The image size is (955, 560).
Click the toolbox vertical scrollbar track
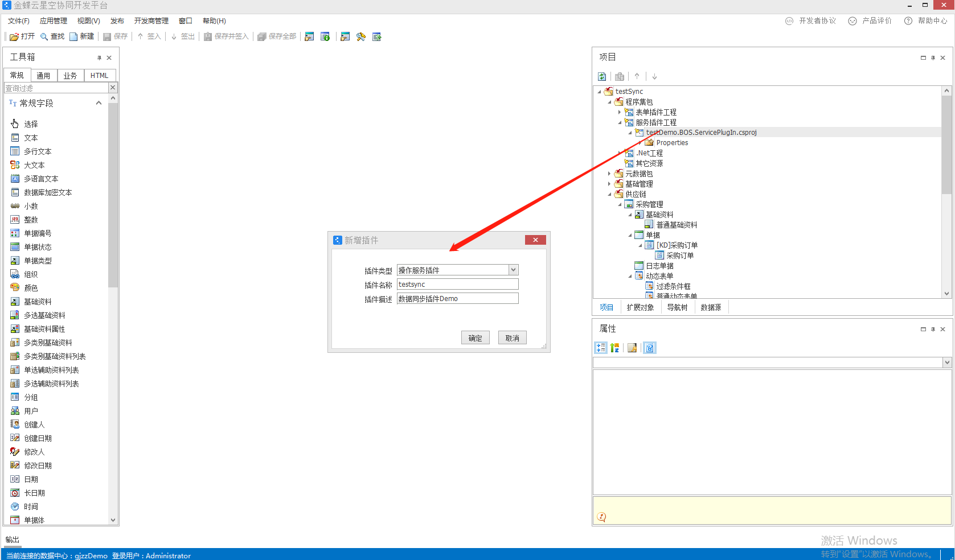tap(113, 398)
